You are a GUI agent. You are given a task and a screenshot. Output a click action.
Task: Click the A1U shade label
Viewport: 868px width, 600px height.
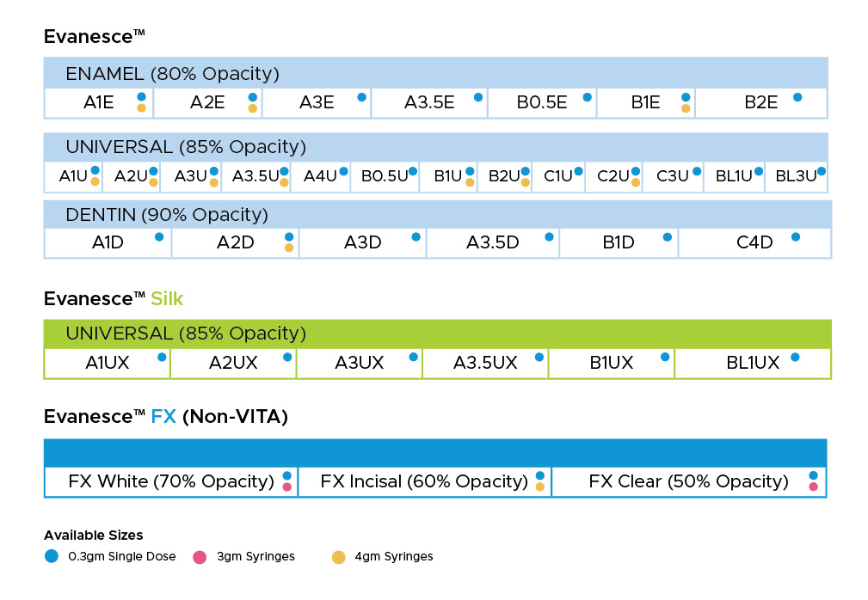click(x=74, y=176)
